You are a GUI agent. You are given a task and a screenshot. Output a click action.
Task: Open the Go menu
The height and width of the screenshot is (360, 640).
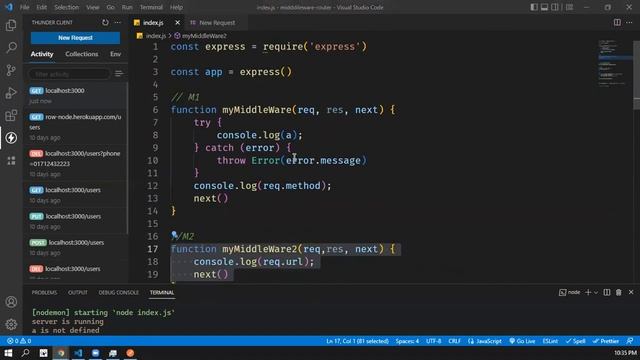[x=110, y=7]
